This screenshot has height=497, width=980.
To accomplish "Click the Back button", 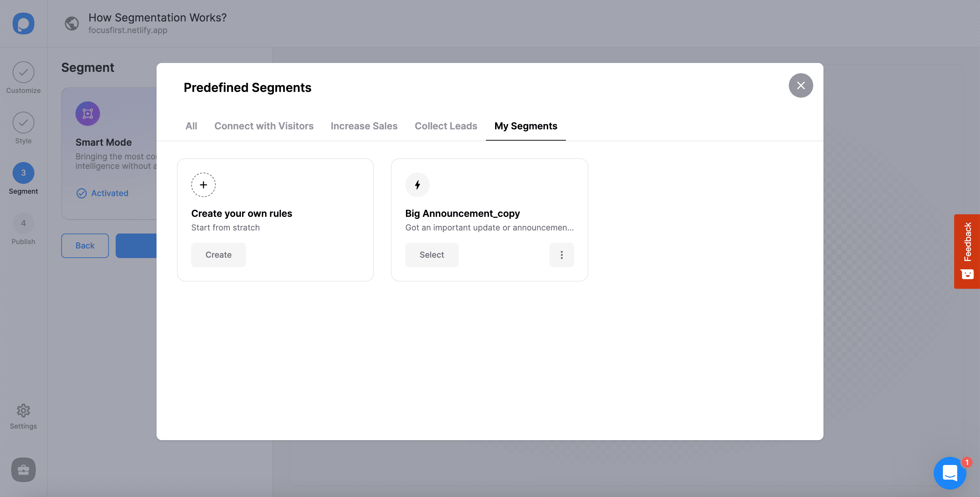I will coord(84,245).
